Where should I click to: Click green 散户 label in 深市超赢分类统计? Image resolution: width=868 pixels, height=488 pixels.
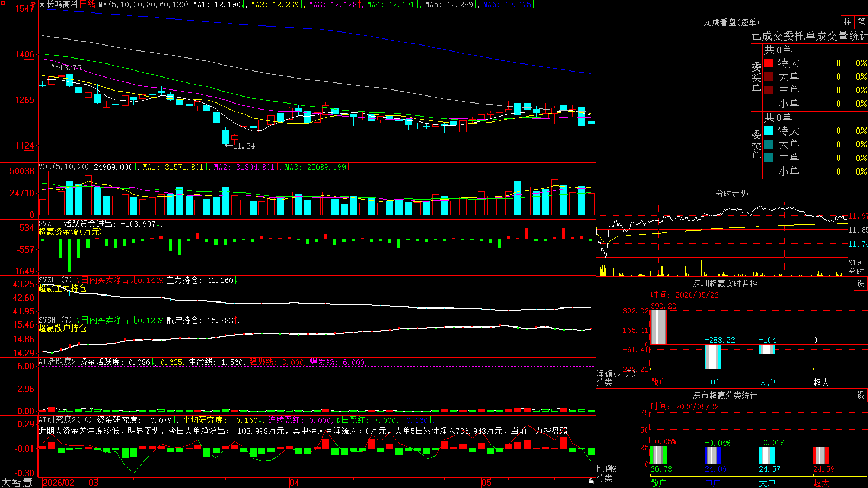[x=659, y=483]
